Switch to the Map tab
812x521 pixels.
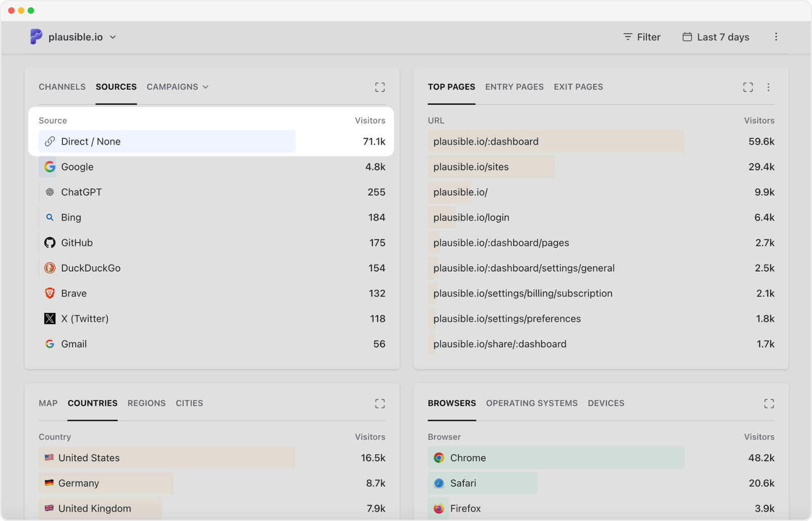(x=48, y=403)
